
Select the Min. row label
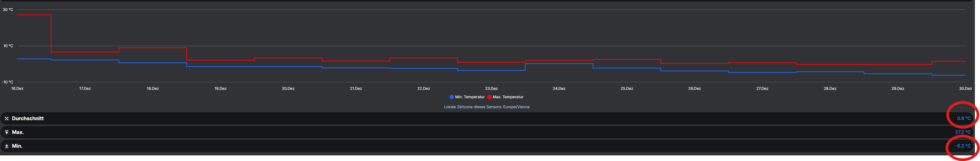click(x=17, y=146)
